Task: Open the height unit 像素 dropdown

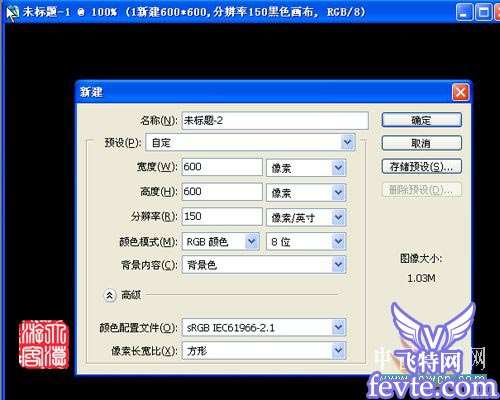Action: click(x=306, y=192)
